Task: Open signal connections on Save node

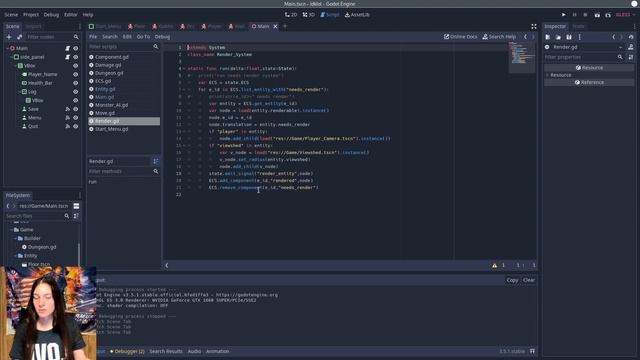Action: click(68, 109)
